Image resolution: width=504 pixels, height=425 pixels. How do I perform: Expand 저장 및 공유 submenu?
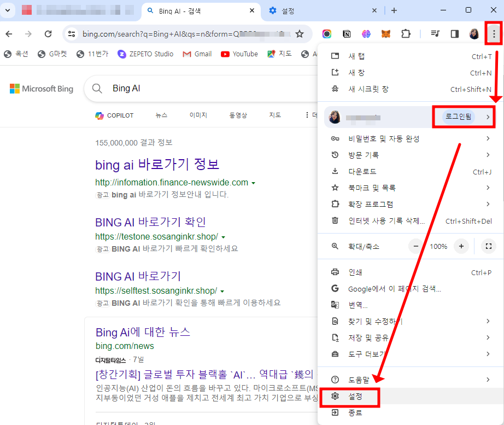pos(411,337)
